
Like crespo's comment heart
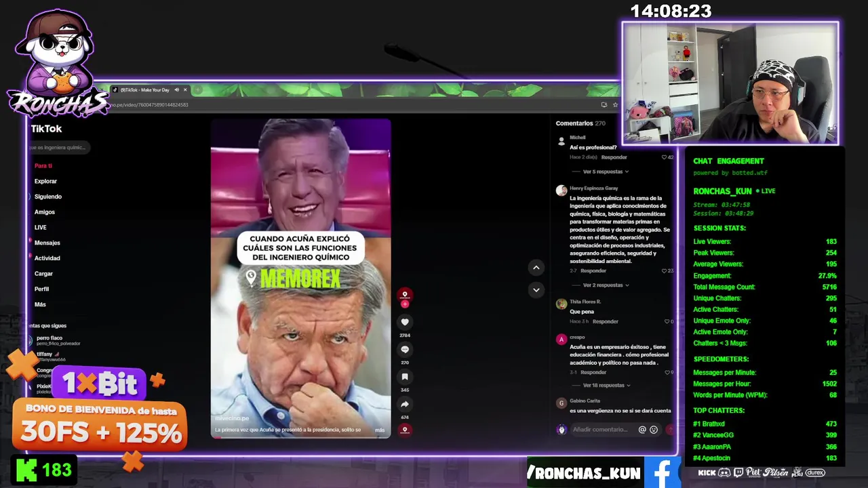pyautogui.click(x=667, y=372)
